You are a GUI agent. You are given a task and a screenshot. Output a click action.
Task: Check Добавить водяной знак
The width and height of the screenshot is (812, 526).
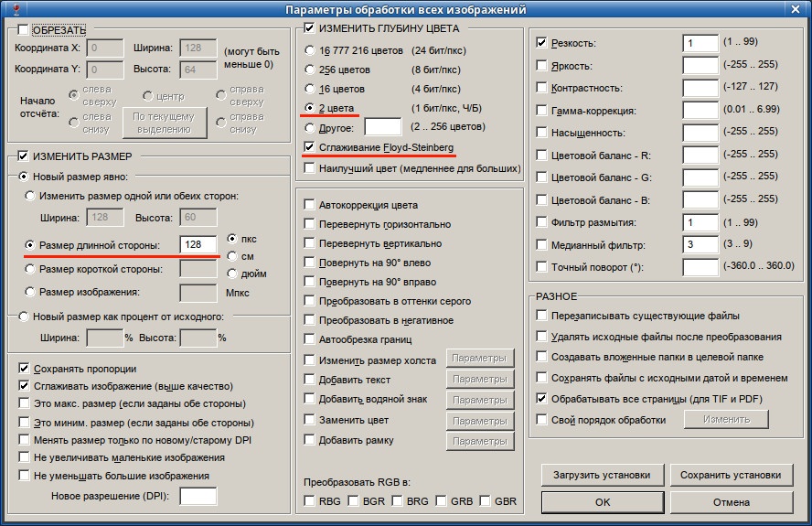(x=309, y=399)
